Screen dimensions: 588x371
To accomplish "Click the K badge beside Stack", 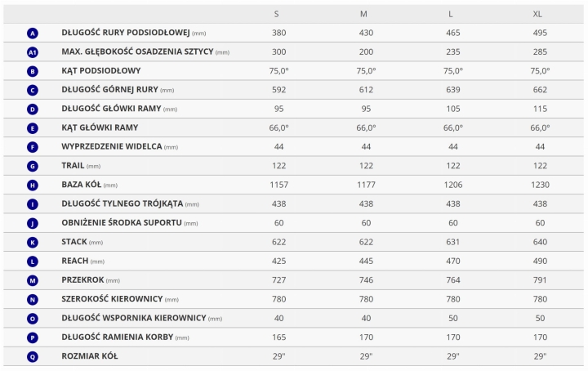I will [x=33, y=242].
